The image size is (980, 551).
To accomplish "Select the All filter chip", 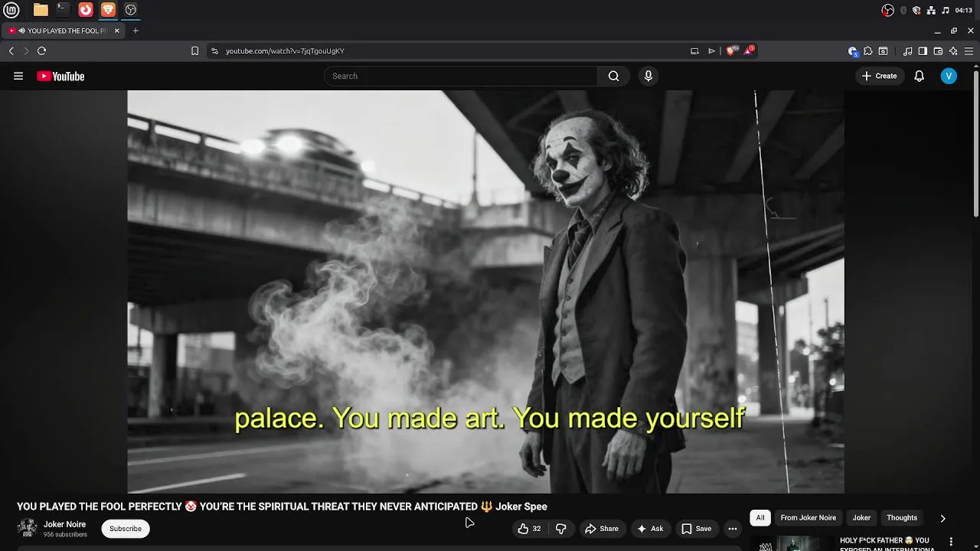I will tap(760, 518).
